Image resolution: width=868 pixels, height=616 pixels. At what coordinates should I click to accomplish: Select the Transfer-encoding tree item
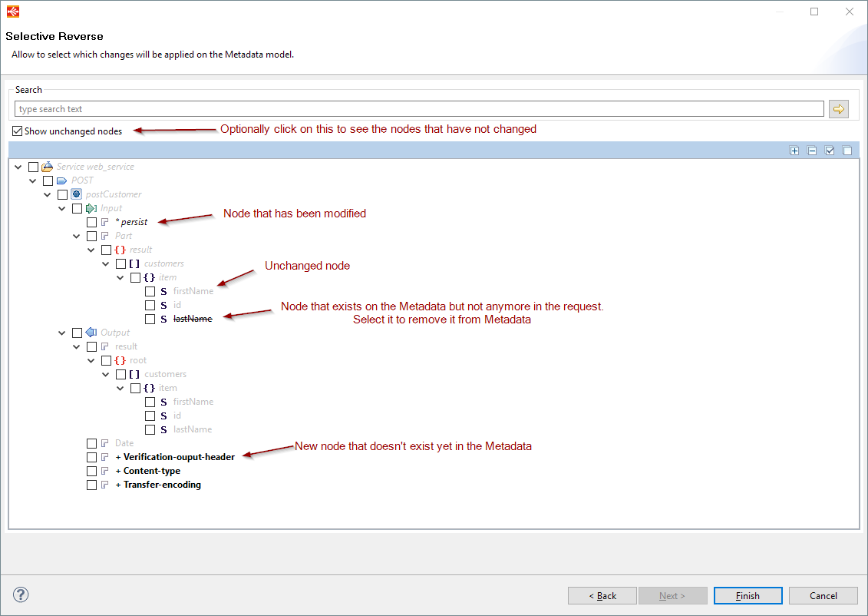click(x=161, y=485)
